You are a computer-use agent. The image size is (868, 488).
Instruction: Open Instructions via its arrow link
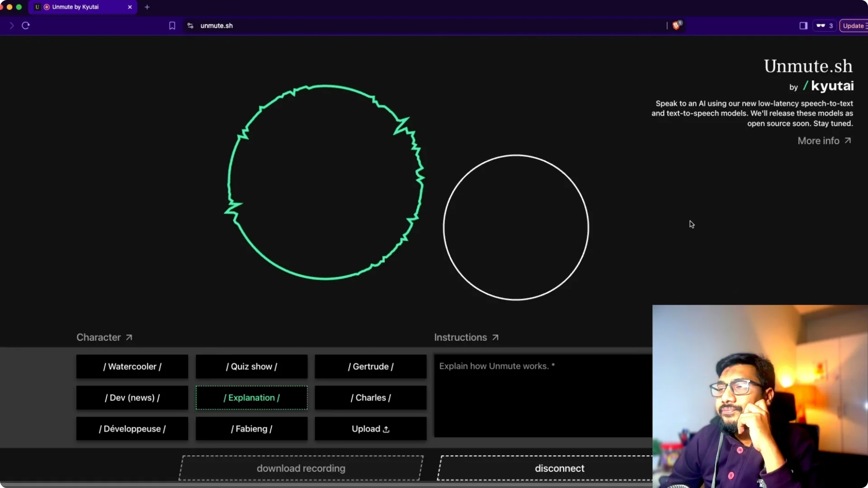pos(495,337)
